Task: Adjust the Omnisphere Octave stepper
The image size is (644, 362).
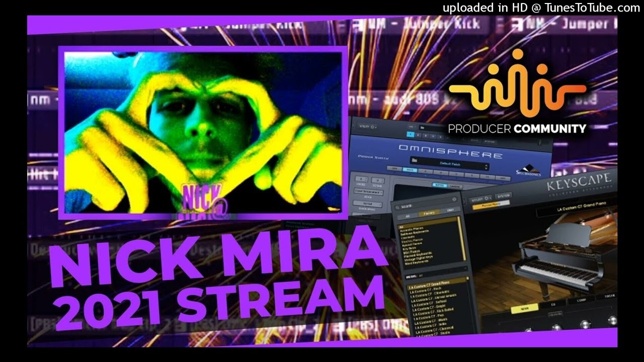Action: tap(378, 180)
